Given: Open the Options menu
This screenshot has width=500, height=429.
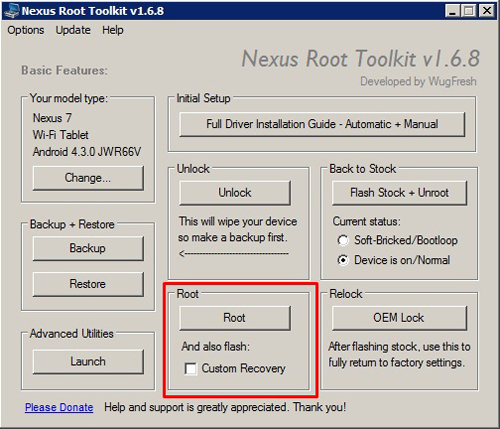Looking at the screenshot, I should pyautogui.click(x=26, y=30).
